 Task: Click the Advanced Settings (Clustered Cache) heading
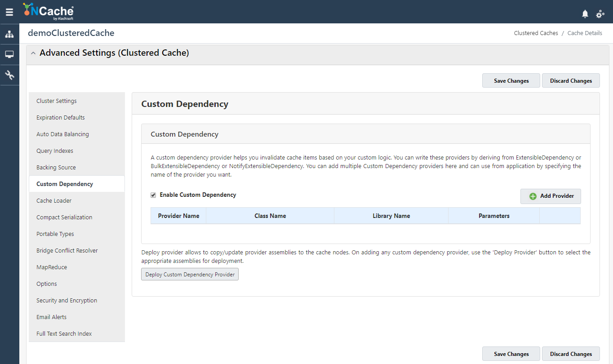point(114,53)
